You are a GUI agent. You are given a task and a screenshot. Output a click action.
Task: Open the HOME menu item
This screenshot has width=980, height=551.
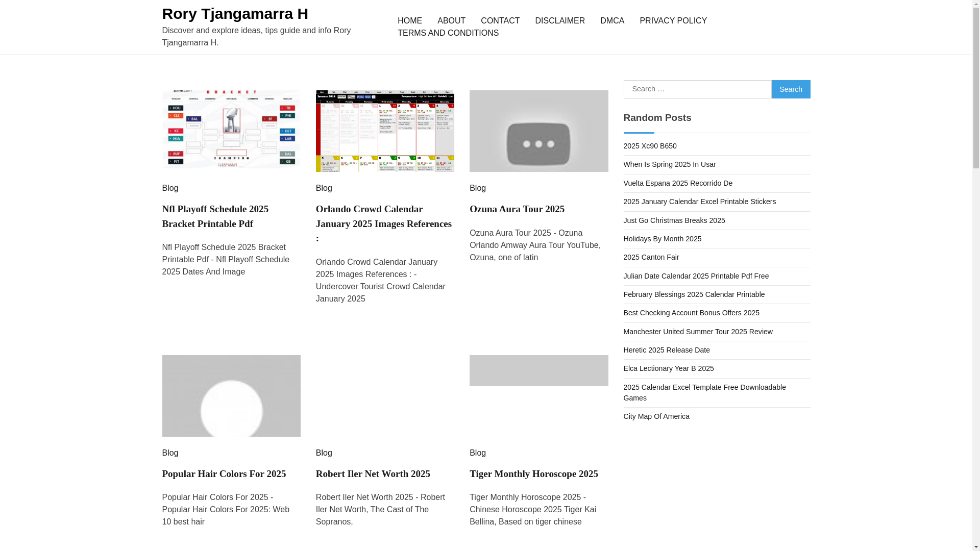(x=409, y=21)
